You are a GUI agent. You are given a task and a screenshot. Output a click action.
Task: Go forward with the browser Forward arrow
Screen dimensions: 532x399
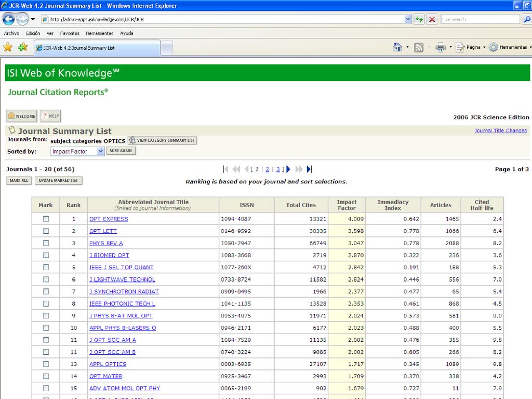pyautogui.click(x=22, y=19)
